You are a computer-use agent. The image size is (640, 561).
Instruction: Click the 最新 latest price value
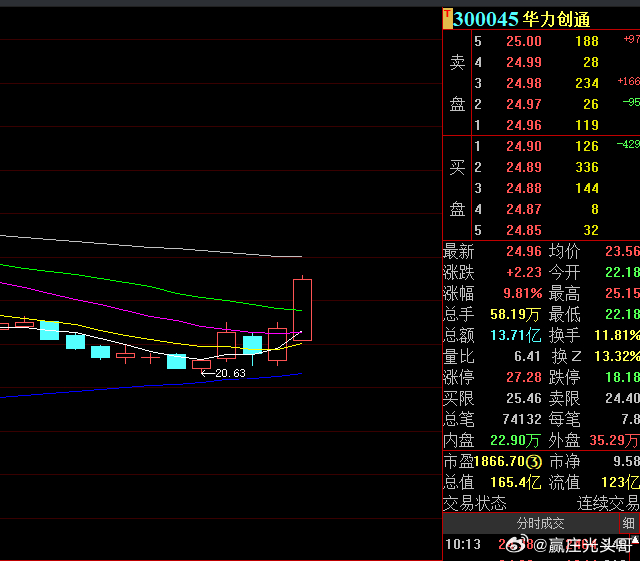coord(524,251)
